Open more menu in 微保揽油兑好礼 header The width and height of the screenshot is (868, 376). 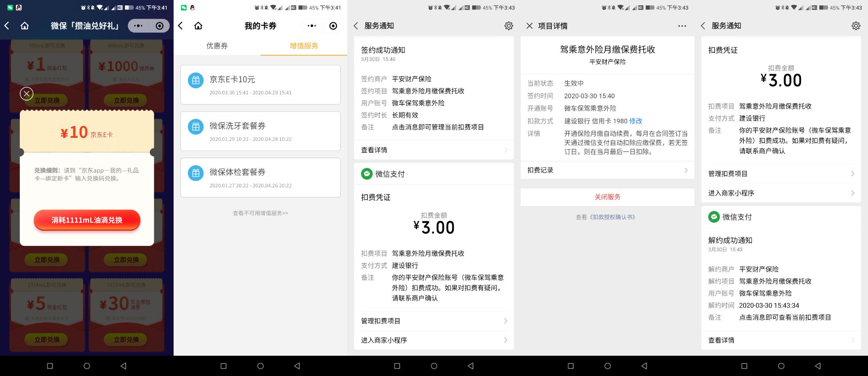coord(138,26)
